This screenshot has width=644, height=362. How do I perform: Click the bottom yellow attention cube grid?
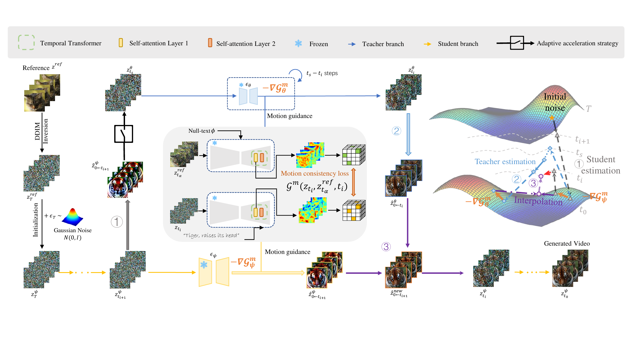coord(354,210)
